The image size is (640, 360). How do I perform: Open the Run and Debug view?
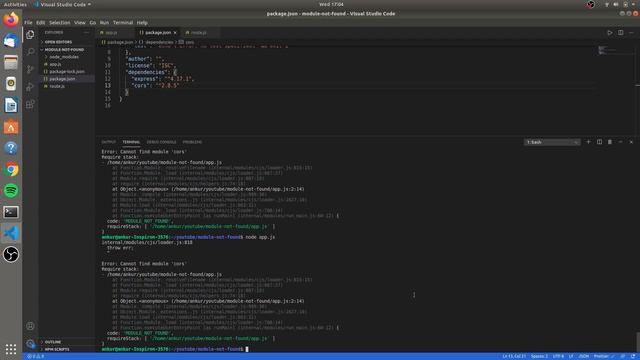pyautogui.click(x=30, y=87)
